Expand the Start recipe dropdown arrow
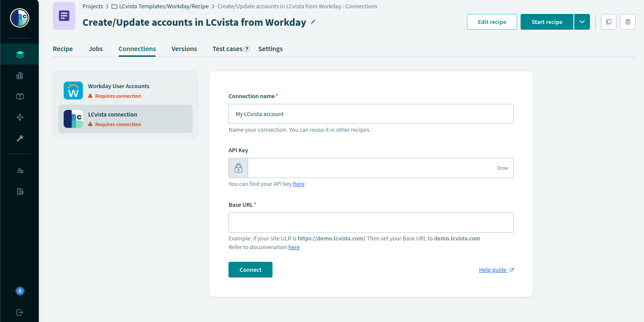The image size is (644, 322). click(x=582, y=22)
